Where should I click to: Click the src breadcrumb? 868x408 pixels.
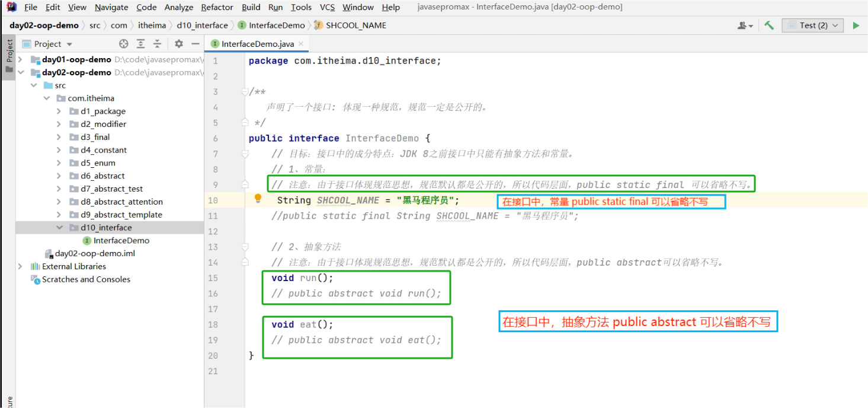tap(95, 26)
